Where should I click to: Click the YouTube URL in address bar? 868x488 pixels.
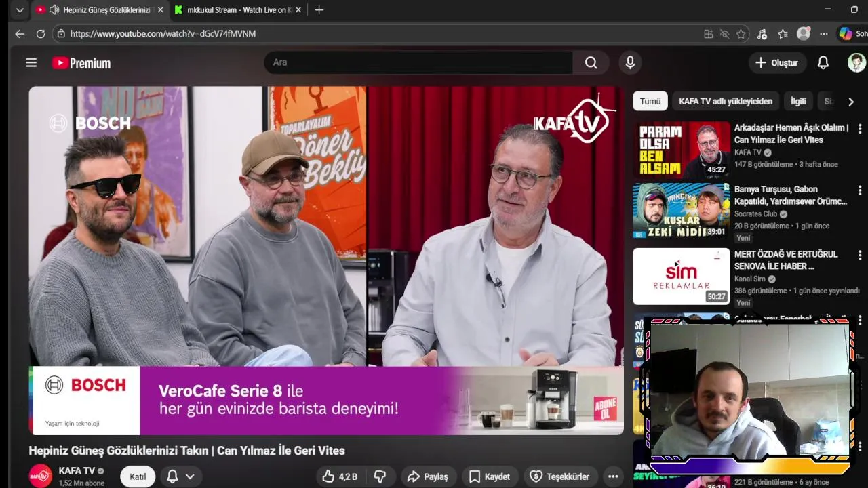[163, 33]
